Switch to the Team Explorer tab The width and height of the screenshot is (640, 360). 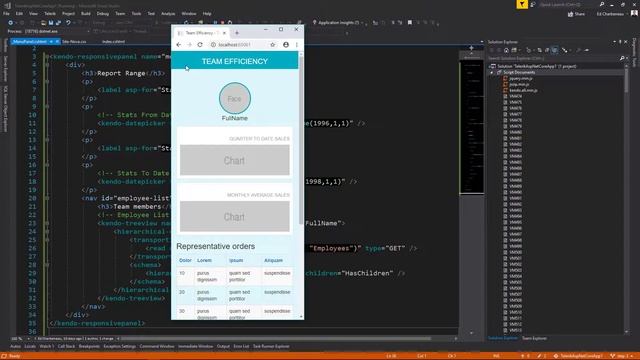(534, 338)
